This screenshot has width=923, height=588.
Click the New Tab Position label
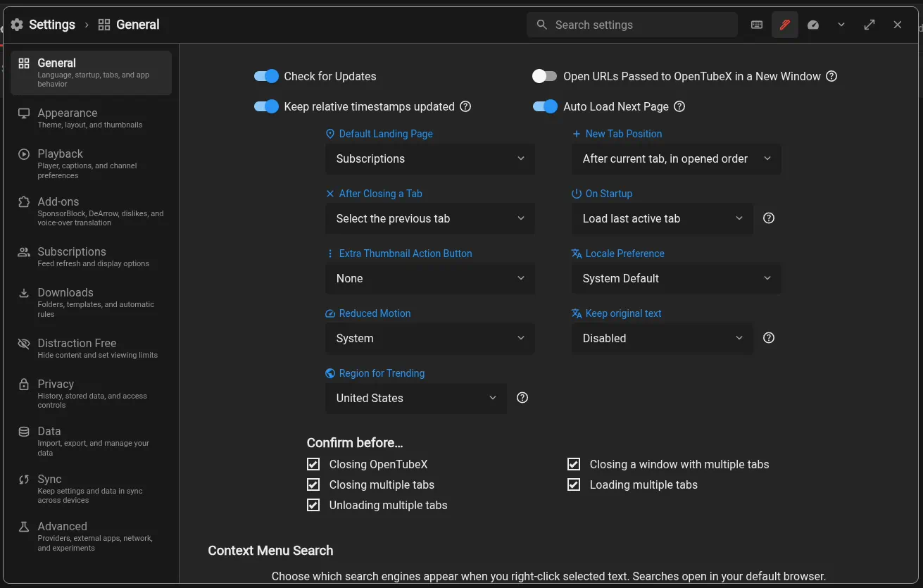pyautogui.click(x=624, y=134)
